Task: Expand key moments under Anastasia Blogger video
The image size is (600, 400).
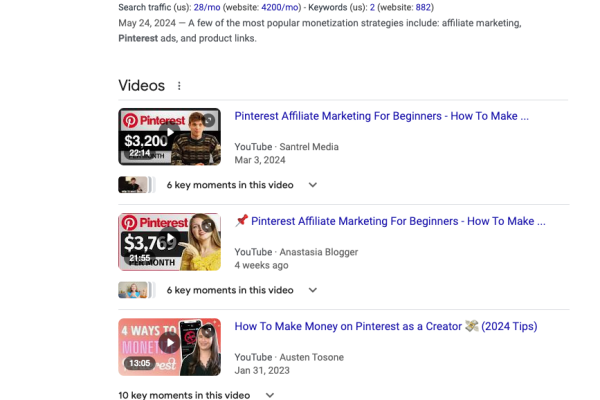Action: [x=313, y=290]
